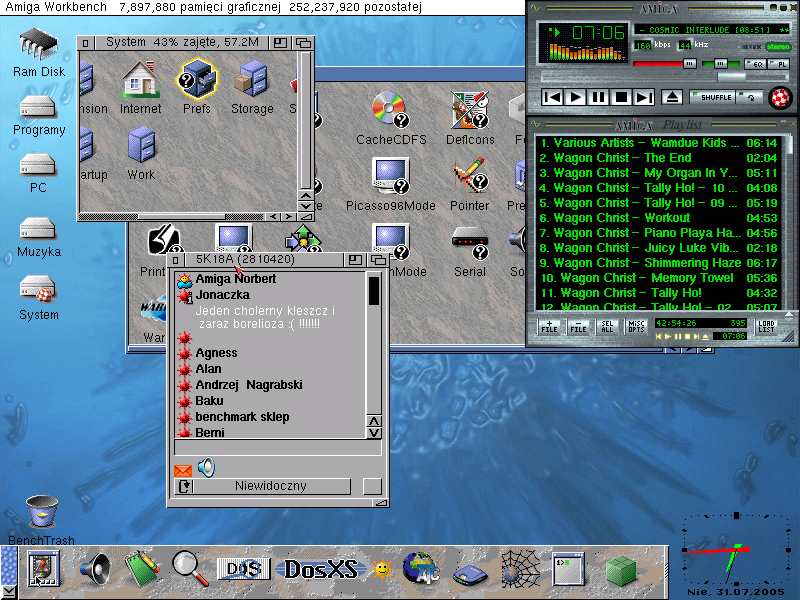800x600 pixels.
Task: Click System window scroll-up arrow
Action: (306, 195)
